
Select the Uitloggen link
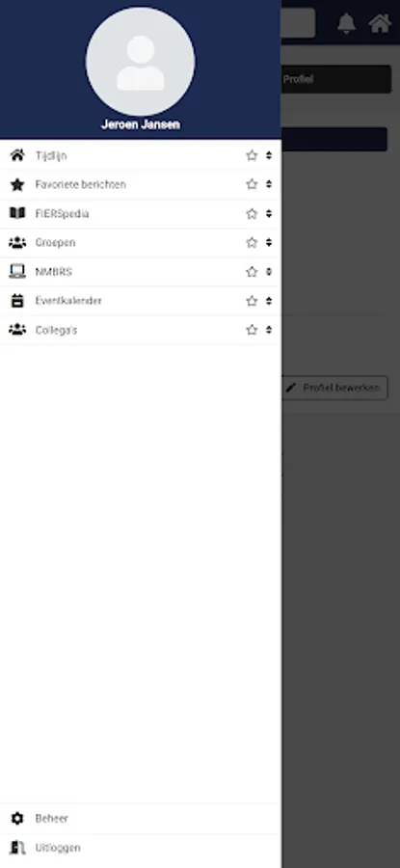(x=58, y=848)
